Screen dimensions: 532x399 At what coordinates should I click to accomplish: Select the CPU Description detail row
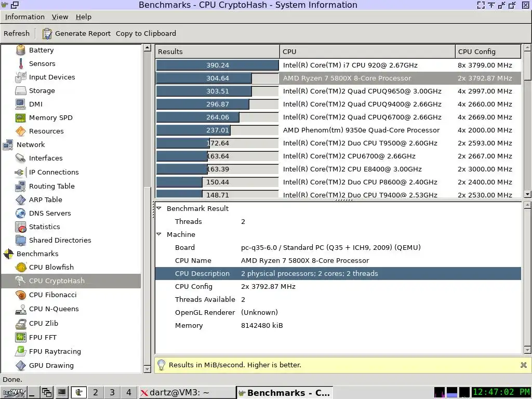(x=338, y=273)
